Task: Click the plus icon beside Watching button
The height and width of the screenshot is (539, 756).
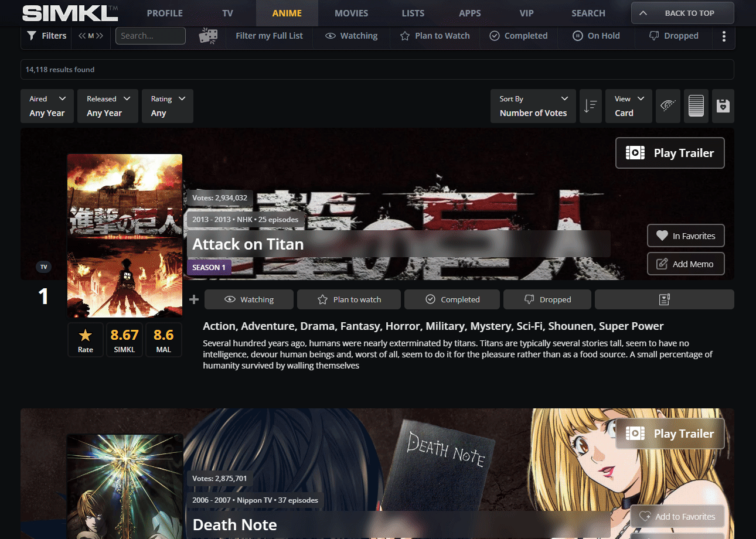Action: coord(194,299)
